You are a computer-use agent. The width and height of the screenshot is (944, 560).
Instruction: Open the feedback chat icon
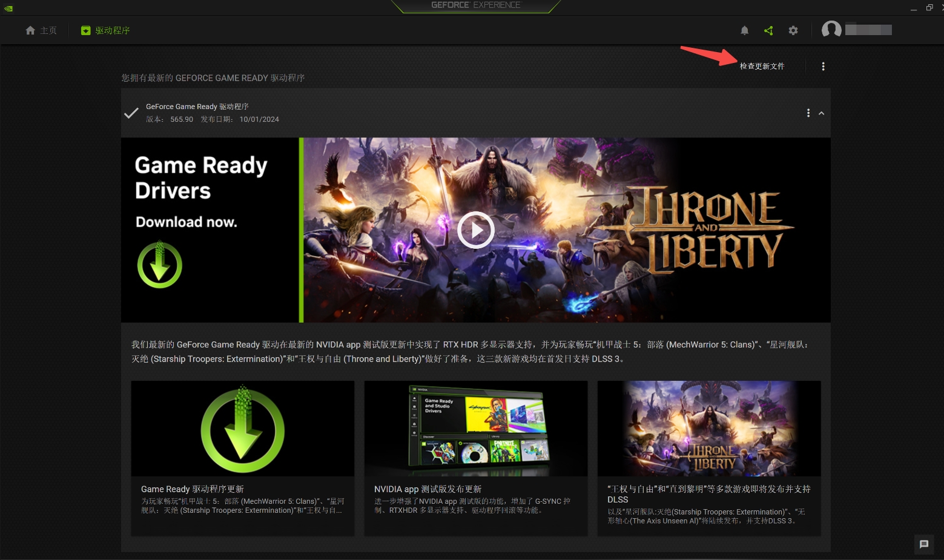pos(924,544)
